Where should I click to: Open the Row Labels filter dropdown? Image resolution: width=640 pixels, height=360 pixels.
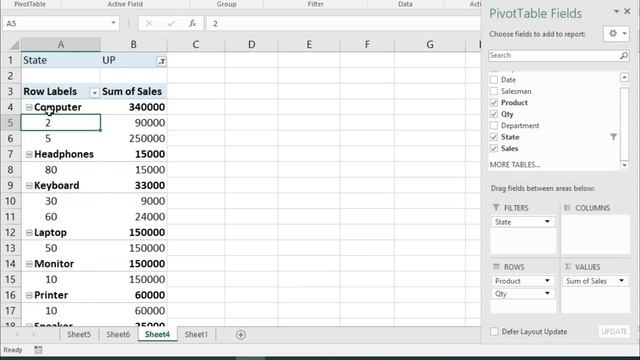pyautogui.click(x=94, y=93)
